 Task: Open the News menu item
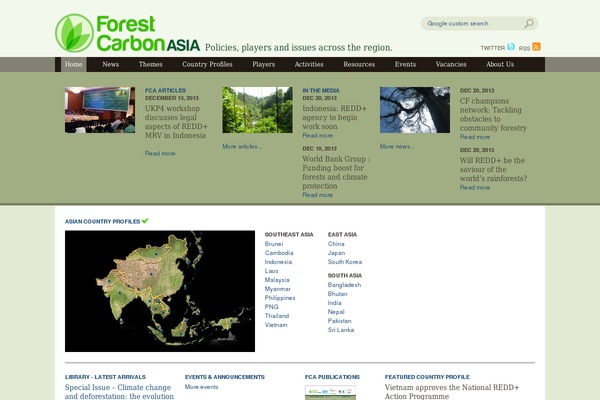[x=111, y=64]
